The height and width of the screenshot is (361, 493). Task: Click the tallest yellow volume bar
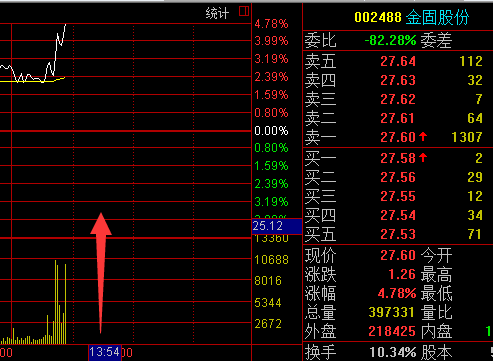[x=55, y=302]
